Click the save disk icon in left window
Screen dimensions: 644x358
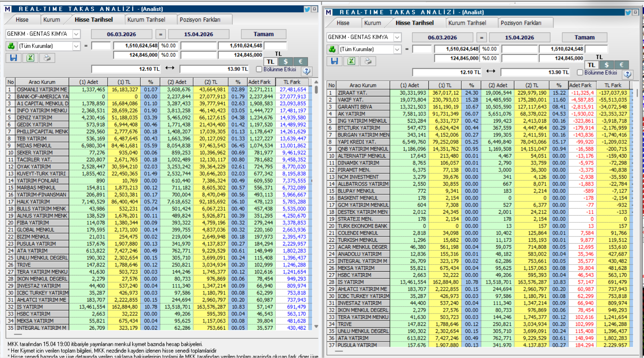point(13,58)
